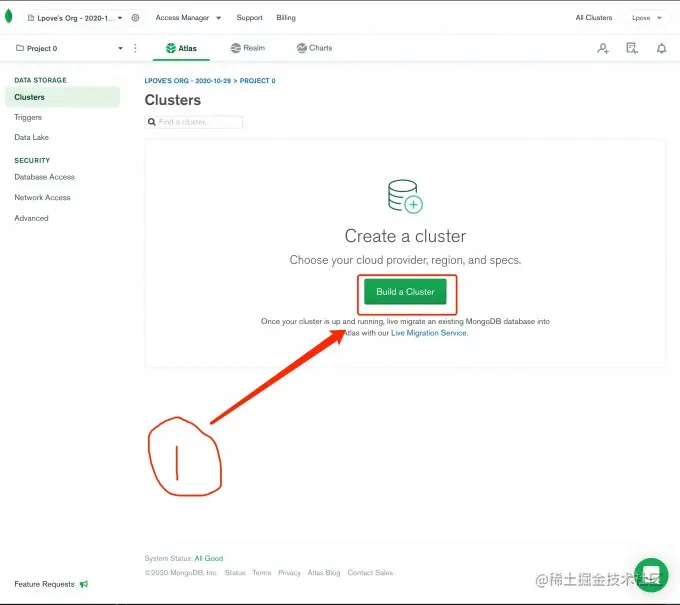Open Data Lake in the sidebar

click(31, 137)
